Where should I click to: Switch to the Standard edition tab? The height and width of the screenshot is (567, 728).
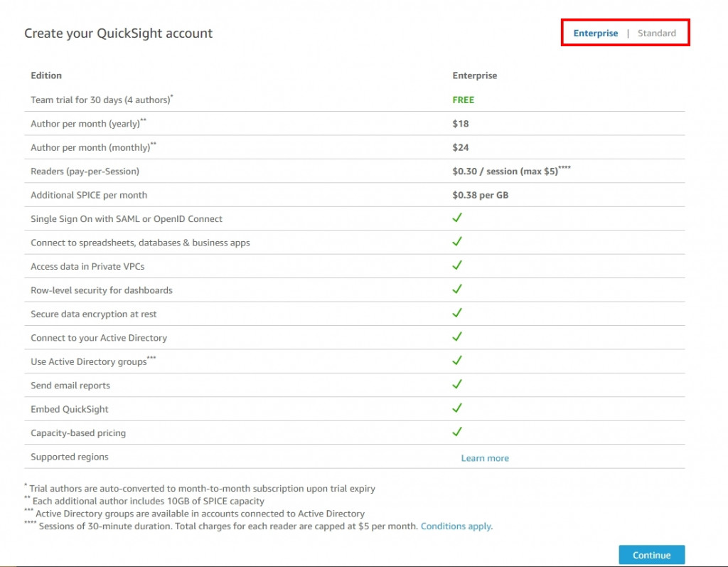[x=656, y=33]
